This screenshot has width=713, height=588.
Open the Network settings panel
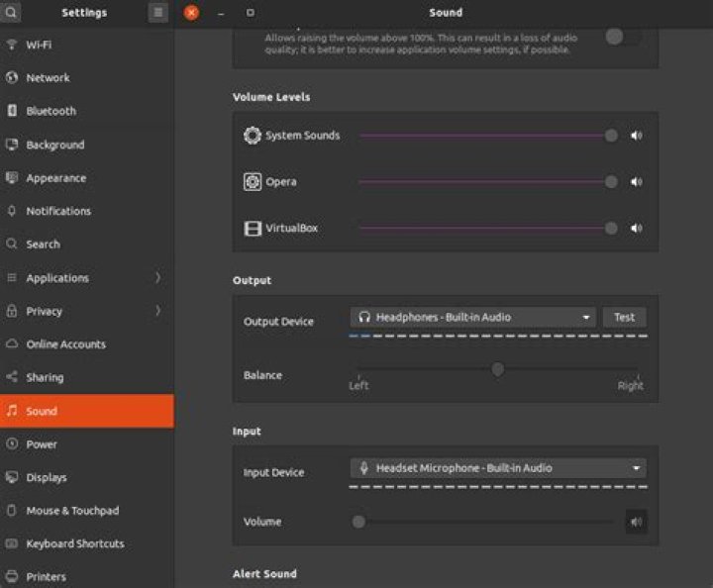point(87,77)
